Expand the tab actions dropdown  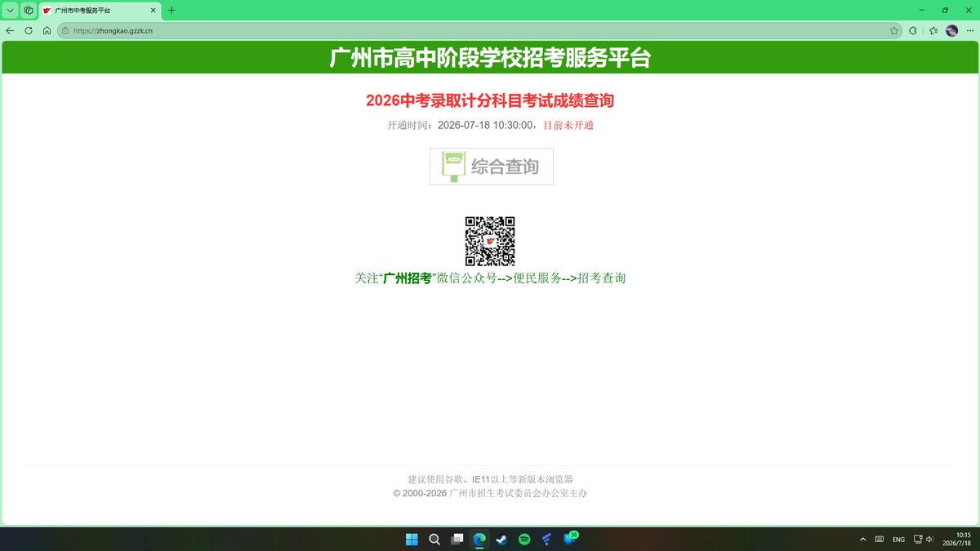click(x=11, y=11)
